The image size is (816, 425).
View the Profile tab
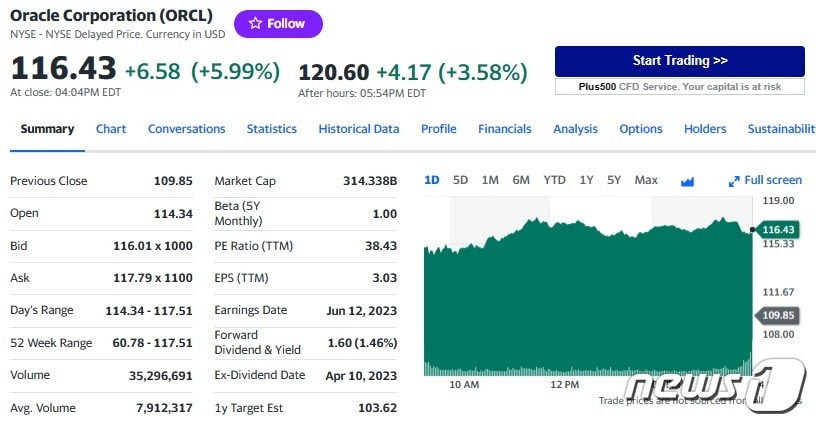point(438,129)
